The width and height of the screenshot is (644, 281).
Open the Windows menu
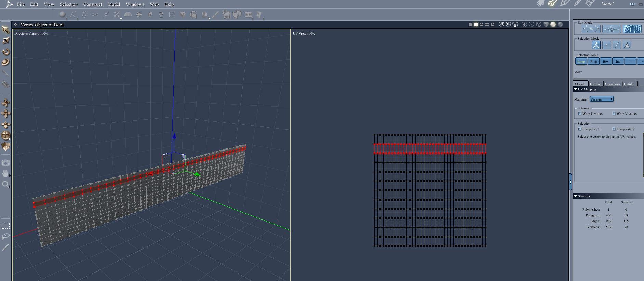click(135, 4)
